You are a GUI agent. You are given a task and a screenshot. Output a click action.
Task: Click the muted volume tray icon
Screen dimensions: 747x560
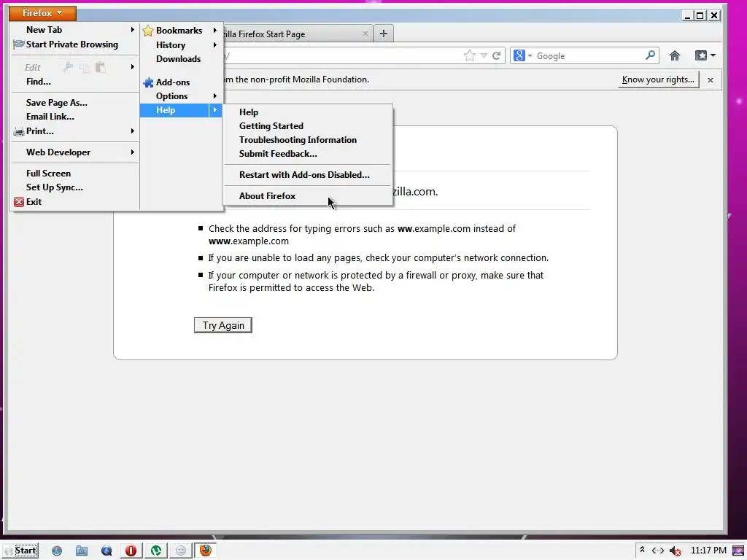click(x=675, y=551)
